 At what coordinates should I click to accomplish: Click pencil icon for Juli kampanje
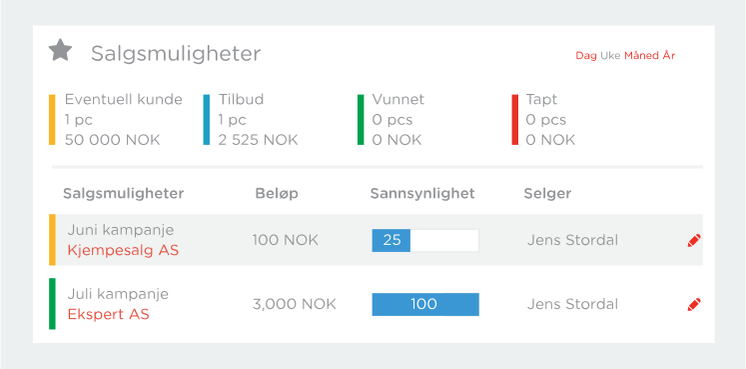coord(694,304)
